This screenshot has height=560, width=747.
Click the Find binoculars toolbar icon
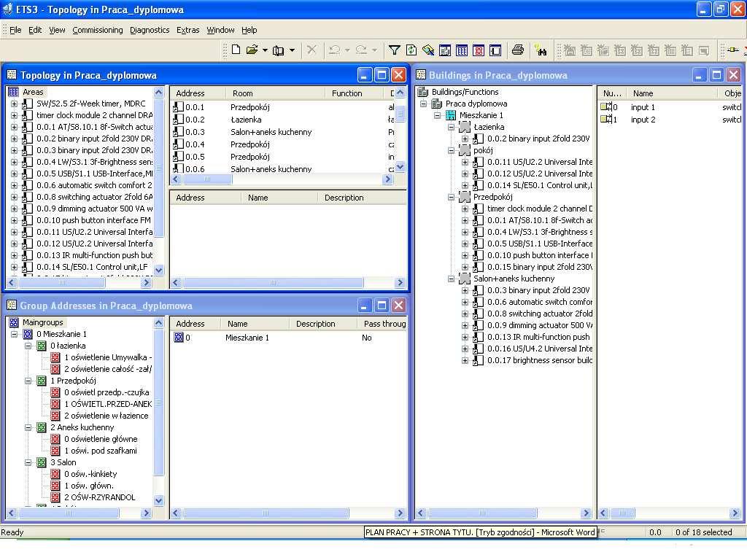coord(541,50)
